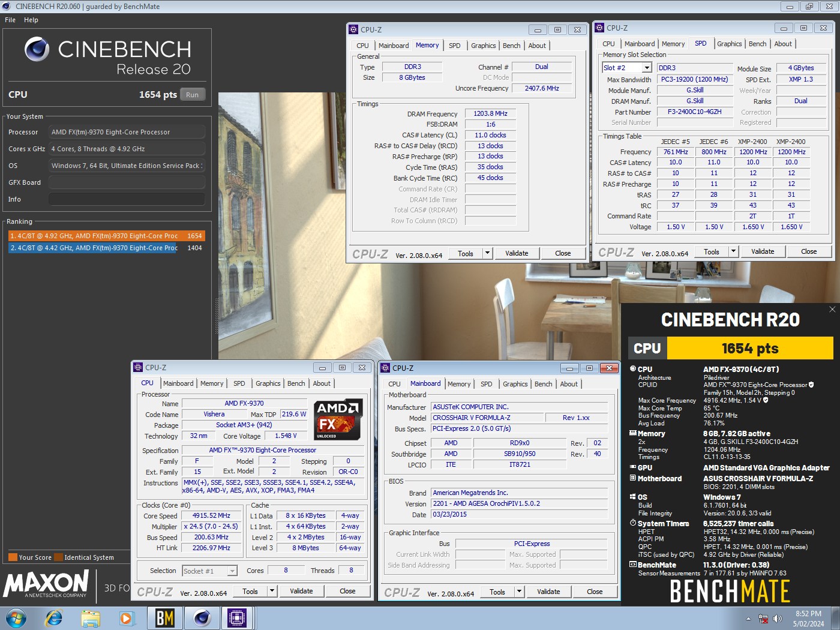This screenshot has height=630, width=840.
Task: Click BenchMate System Timers clock icon
Action: [633, 523]
